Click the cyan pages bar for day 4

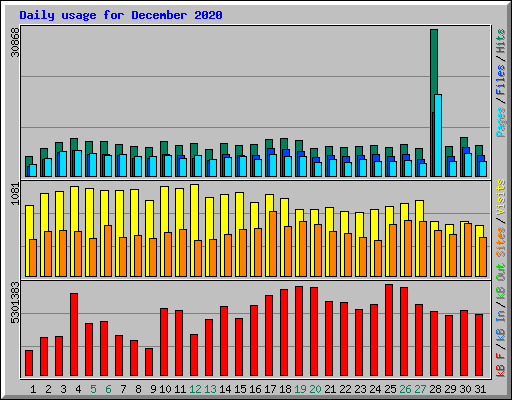(x=78, y=163)
